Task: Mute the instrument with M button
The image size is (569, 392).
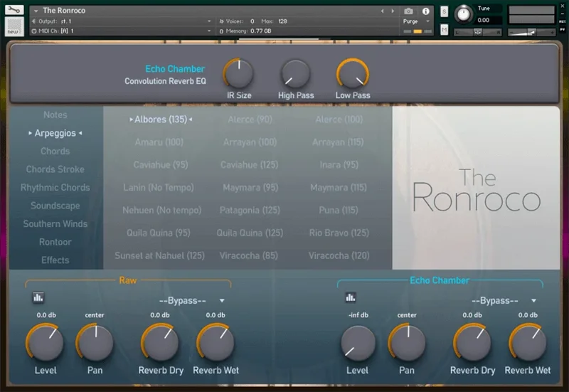Action: tap(444, 29)
